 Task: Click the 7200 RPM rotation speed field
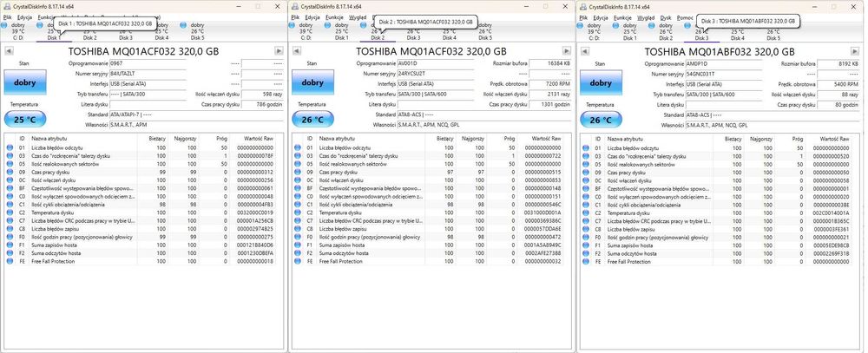[x=550, y=84]
